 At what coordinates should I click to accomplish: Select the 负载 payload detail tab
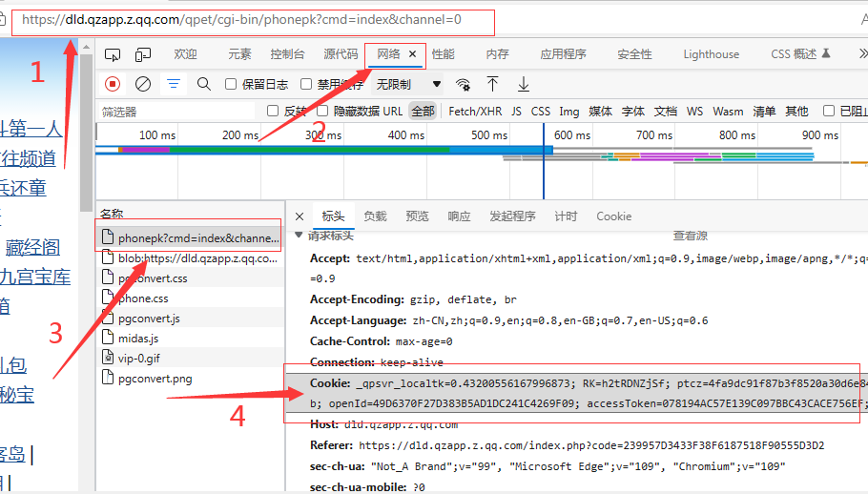tap(375, 216)
